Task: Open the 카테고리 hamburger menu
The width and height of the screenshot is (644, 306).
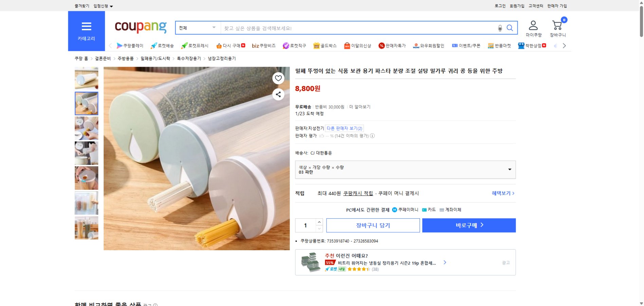Action: coord(87,27)
